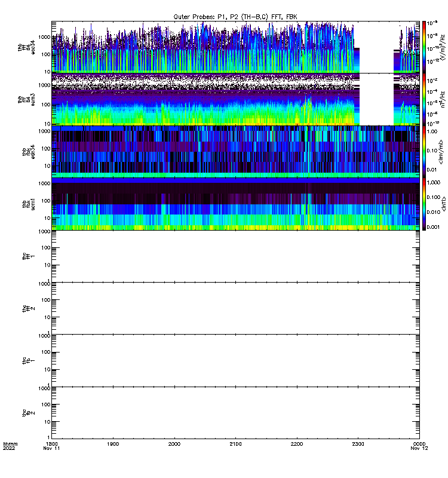Click the "10" y-tick of the thb fbk edc34 panel
Viewport: 448px width, 478px height.
47,166
